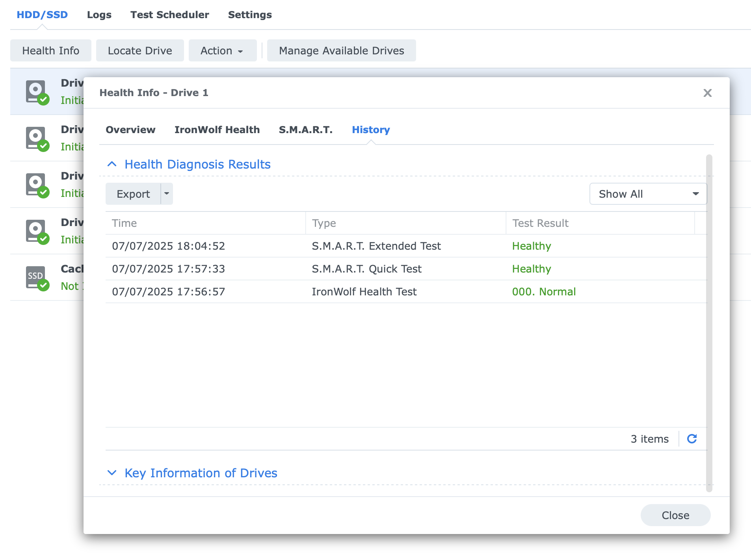Switch to the Overview tab

click(130, 130)
